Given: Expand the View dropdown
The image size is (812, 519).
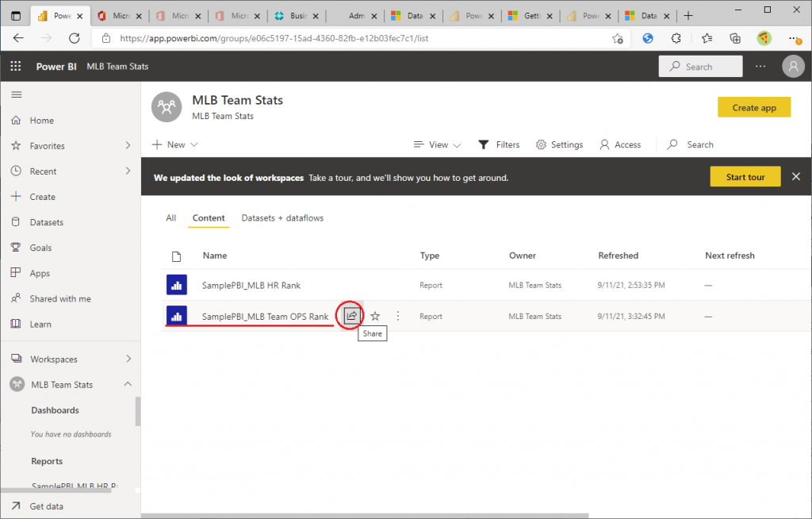Looking at the screenshot, I should tap(437, 144).
